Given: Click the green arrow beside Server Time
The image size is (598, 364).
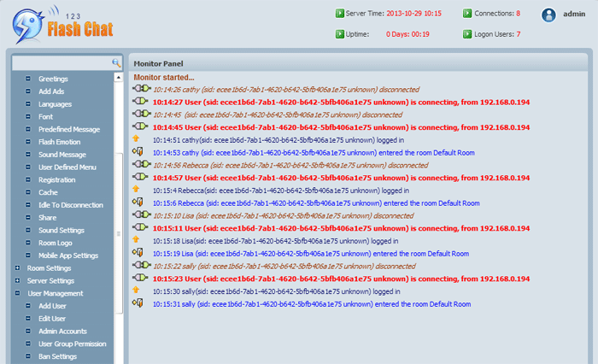Looking at the screenshot, I should point(339,14).
